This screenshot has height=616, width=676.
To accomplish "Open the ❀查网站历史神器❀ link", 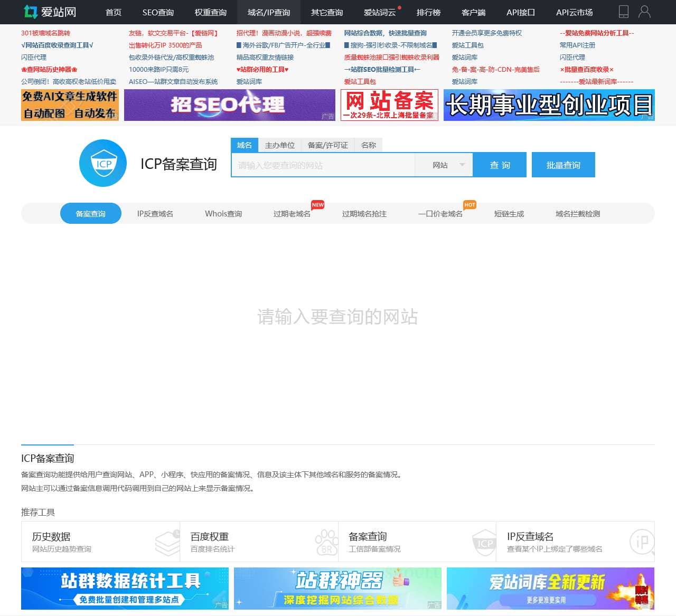I will 49,69.
